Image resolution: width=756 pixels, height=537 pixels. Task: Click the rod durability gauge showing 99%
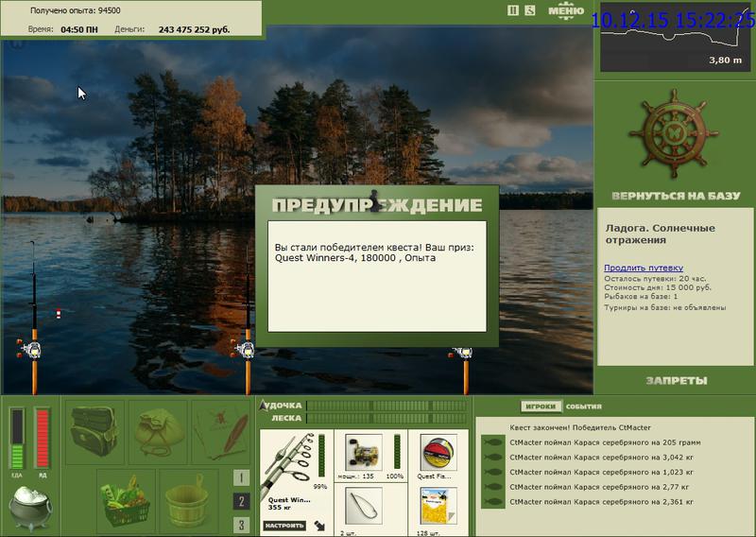321,456
